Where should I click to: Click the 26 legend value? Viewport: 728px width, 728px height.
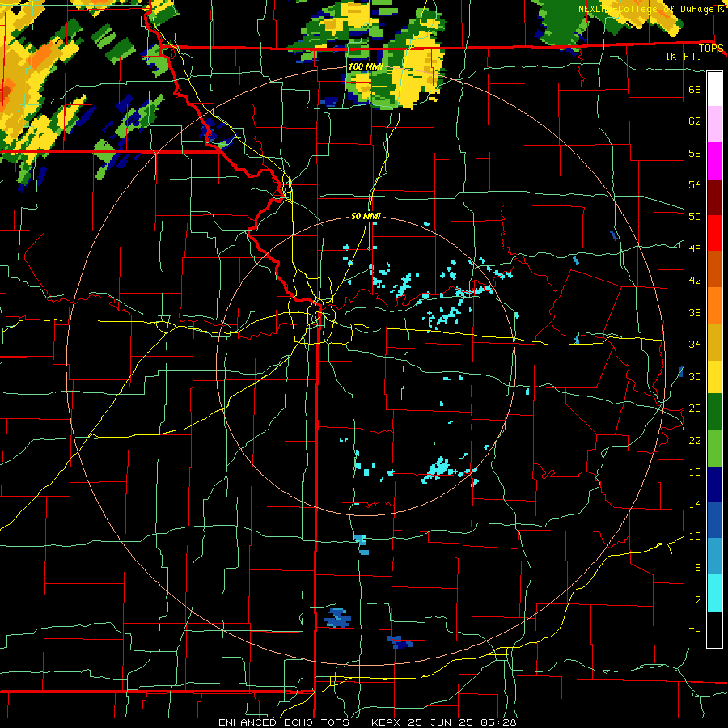click(x=695, y=408)
